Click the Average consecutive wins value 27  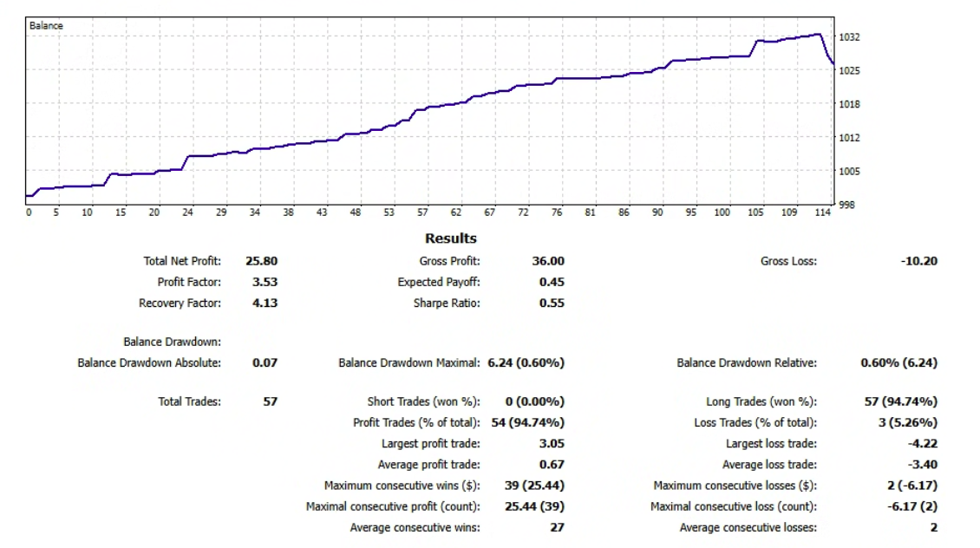pyautogui.click(x=556, y=527)
